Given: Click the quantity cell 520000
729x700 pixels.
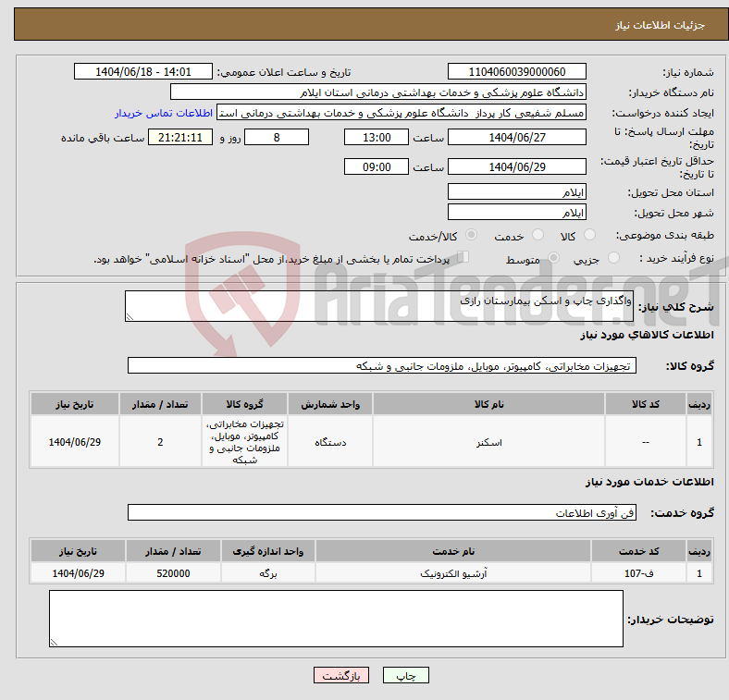Looking at the screenshot, I should (x=173, y=573).
